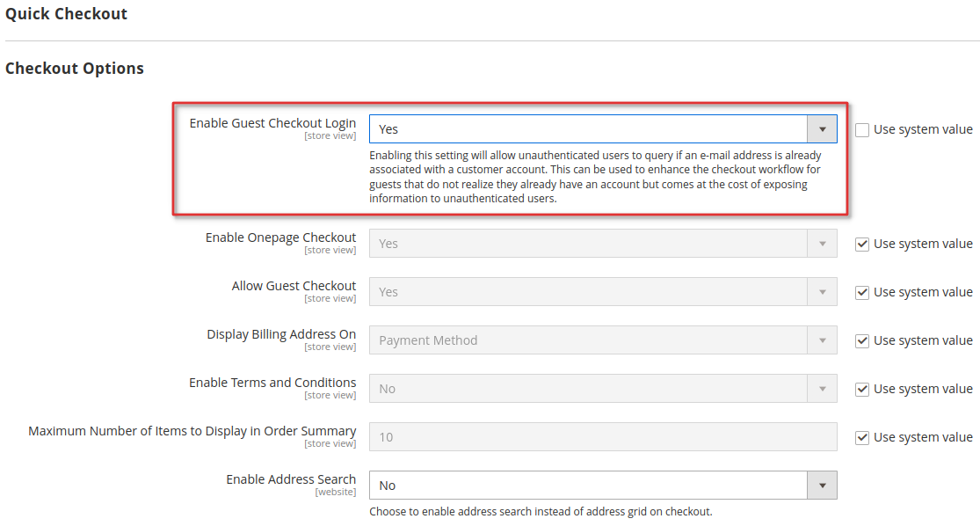Click the Yes value in Guest Checkout Login select
Viewport: 980px width, 526px height.
click(388, 128)
